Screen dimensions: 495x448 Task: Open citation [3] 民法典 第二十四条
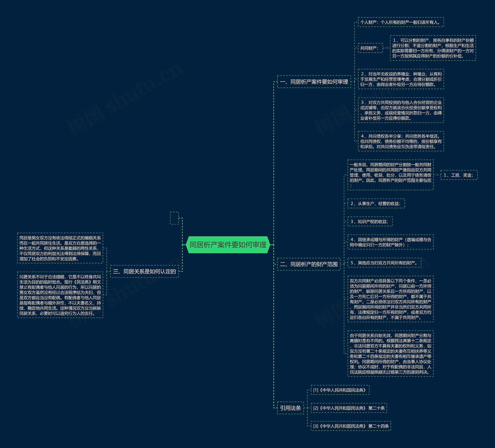351,426
